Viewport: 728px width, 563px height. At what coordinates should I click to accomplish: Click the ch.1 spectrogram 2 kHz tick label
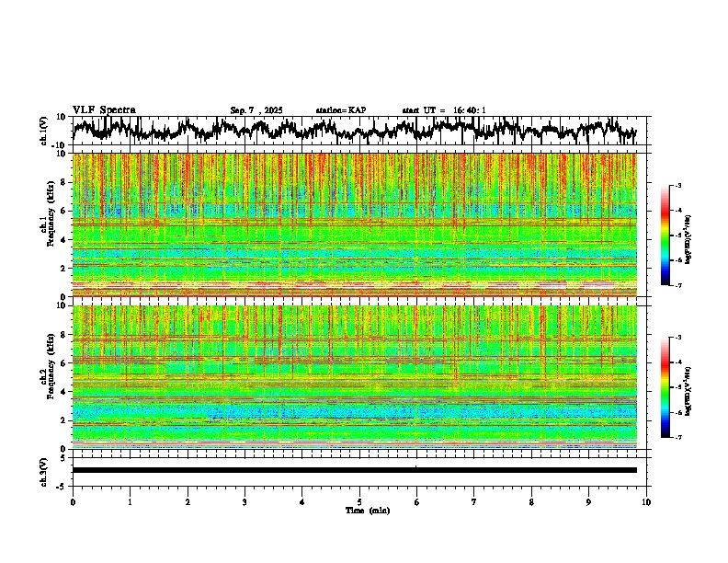64,268
